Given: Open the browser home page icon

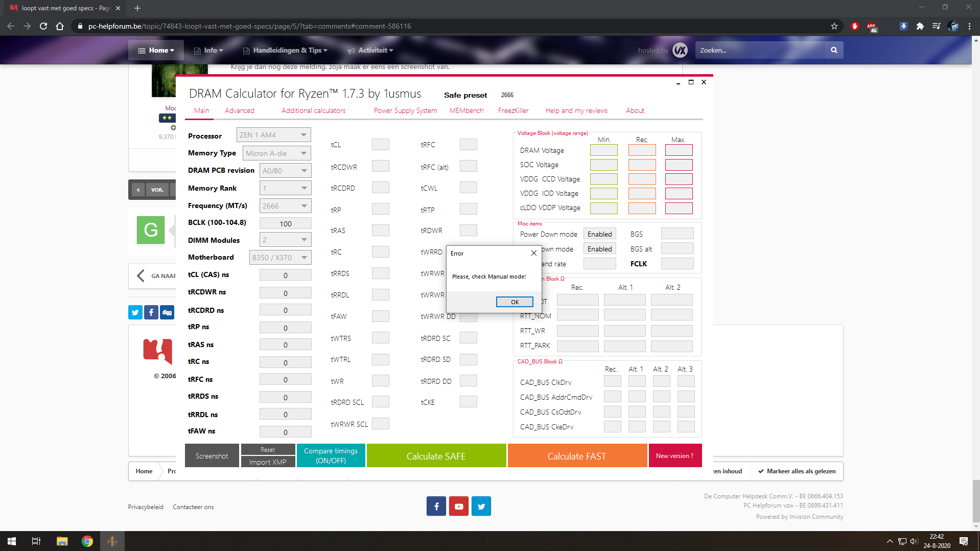Looking at the screenshot, I should (60, 26).
